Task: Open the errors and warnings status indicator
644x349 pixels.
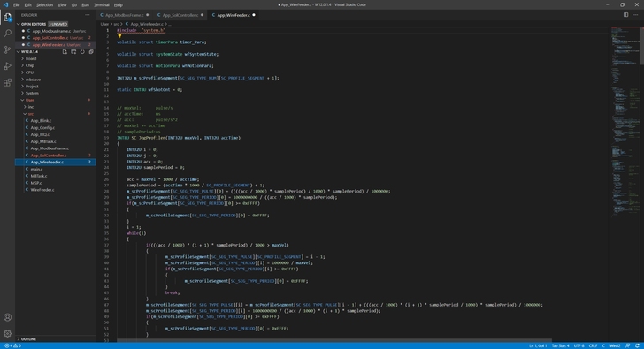Action: pyautogui.click(x=12, y=345)
